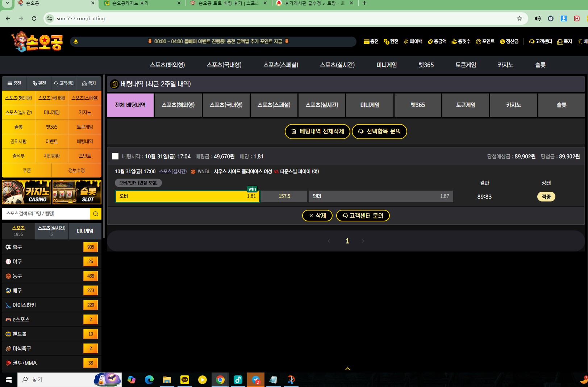Screen dimensions: 588x387
Task: Click the CASINO banner thumbnail
Action: pos(26,192)
